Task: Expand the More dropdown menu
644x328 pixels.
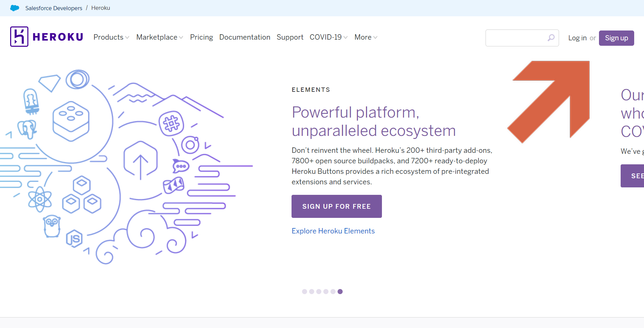Action: click(x=366, y=37)
